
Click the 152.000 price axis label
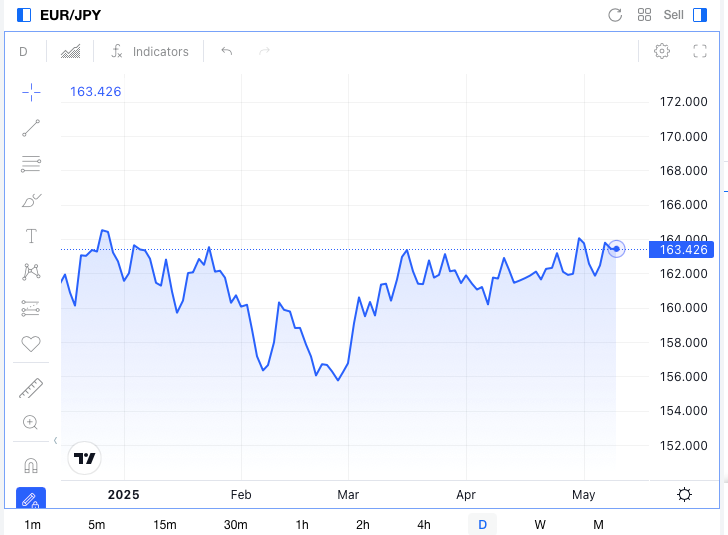[x=683, y=446]
